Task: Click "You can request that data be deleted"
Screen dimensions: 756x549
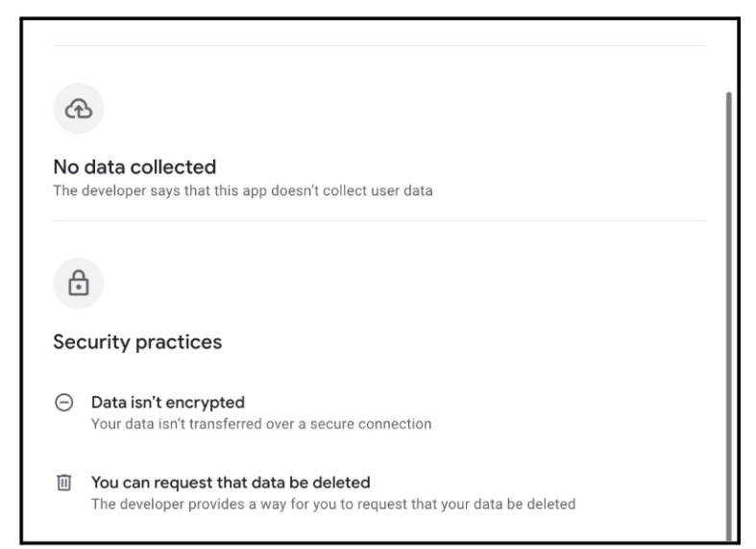Action: tap(231, 482)
